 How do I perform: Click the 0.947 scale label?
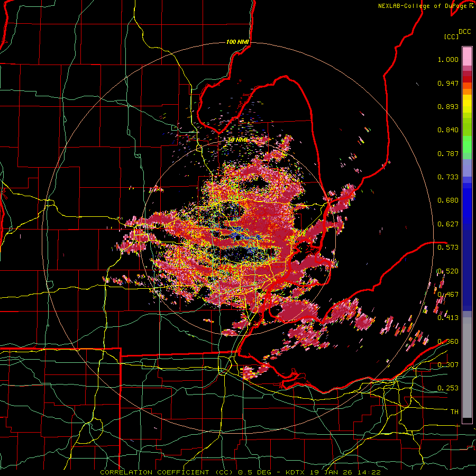coord(448,83)
